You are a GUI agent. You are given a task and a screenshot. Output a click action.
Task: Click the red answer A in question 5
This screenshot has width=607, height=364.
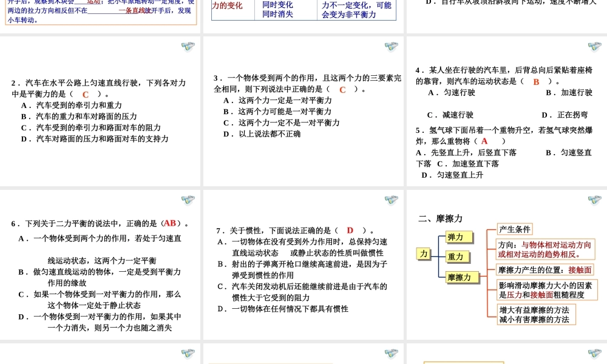pyautogui.click(x=484, y=141)
